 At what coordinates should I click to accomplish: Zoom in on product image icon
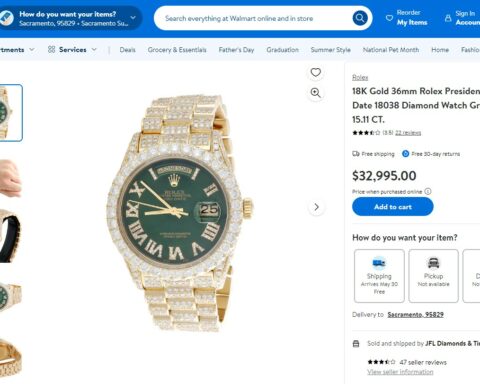(315, 93)
